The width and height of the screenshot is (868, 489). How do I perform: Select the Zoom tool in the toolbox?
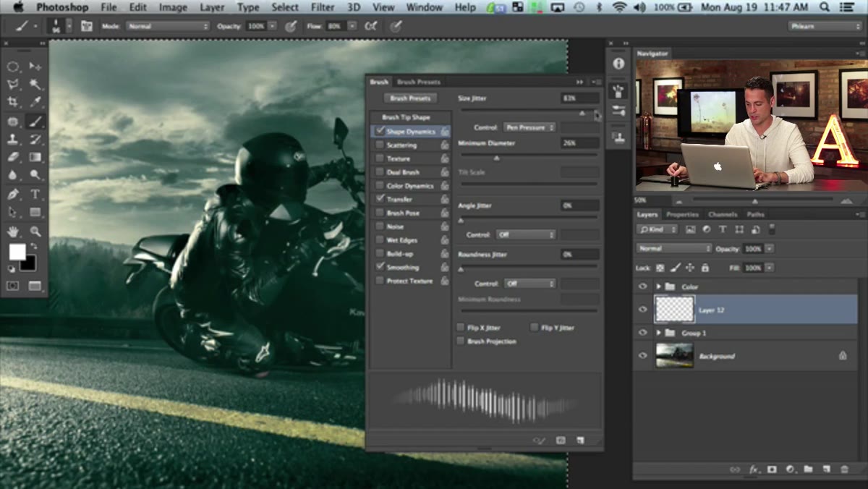pos(35,231)
